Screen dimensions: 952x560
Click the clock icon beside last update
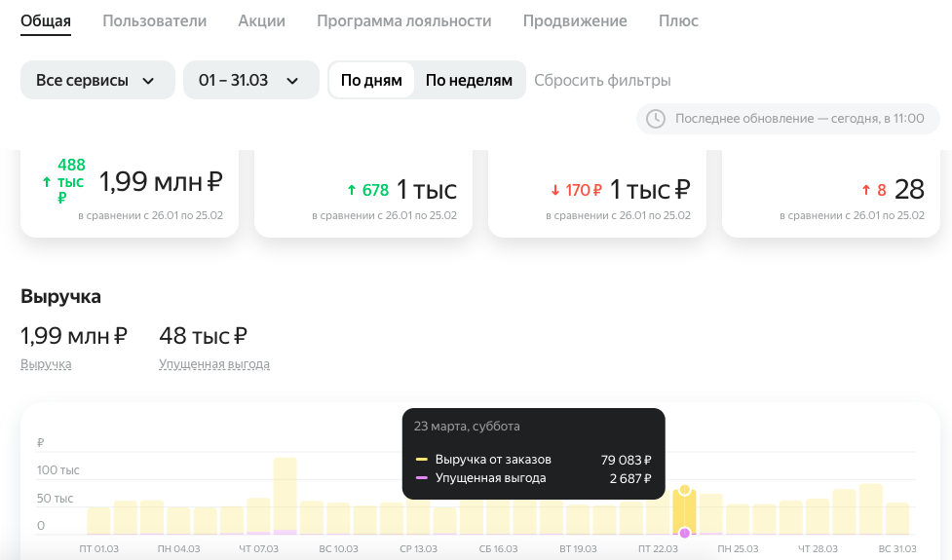click(x=655, y=118)
